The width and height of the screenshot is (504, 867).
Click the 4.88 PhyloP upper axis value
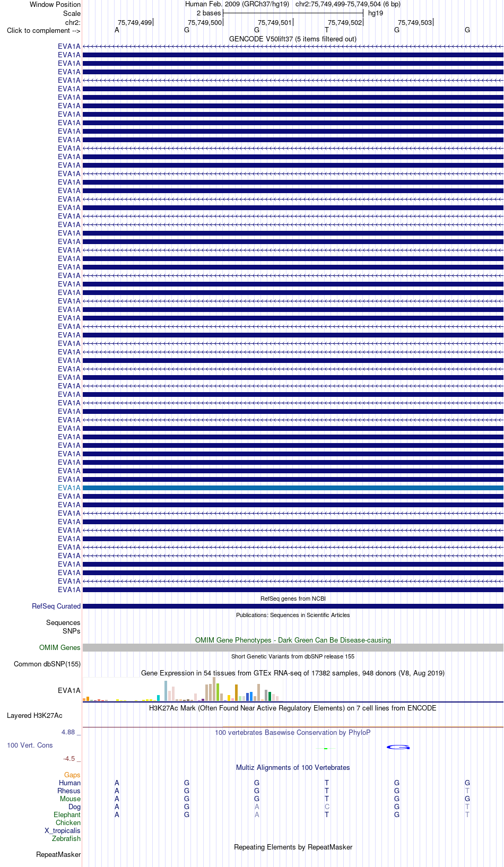[x=68, y=732]
